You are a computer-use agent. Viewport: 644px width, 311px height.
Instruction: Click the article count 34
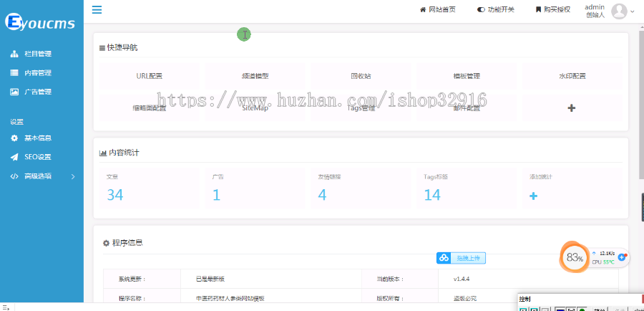(x=115, y=195)
